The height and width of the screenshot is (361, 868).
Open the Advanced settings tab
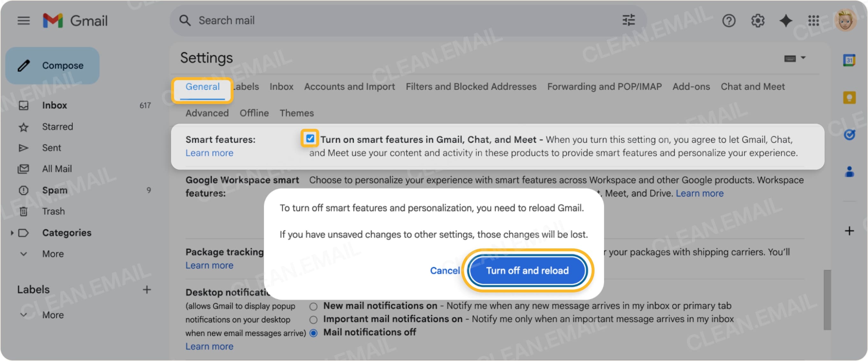click(207, 113)
